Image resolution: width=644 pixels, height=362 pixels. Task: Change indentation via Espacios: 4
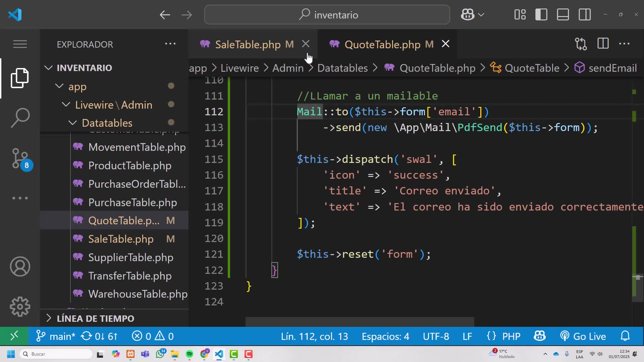click(385, 336)
